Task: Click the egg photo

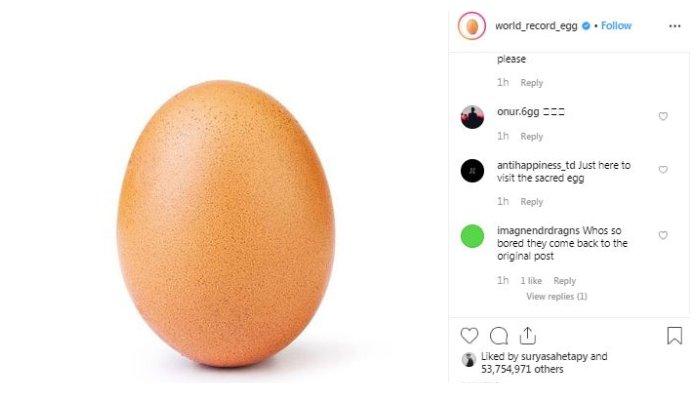Action: click(225, 223)
